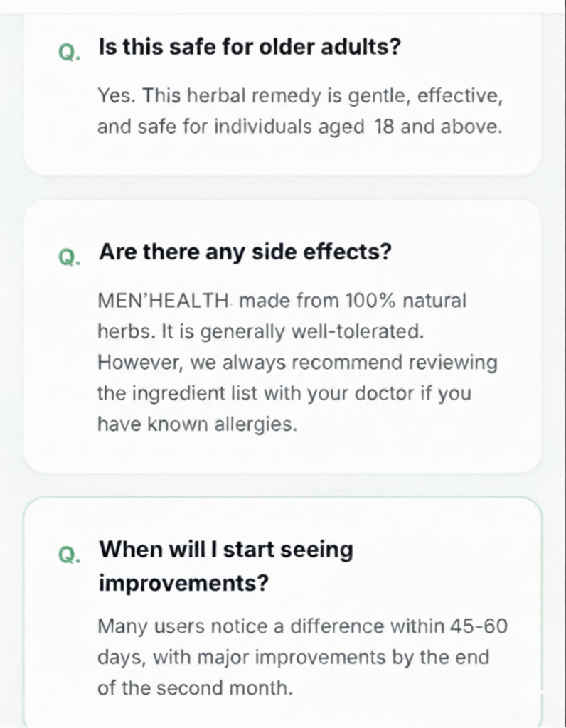Click the "of the second month." line

tap(195, 688)
